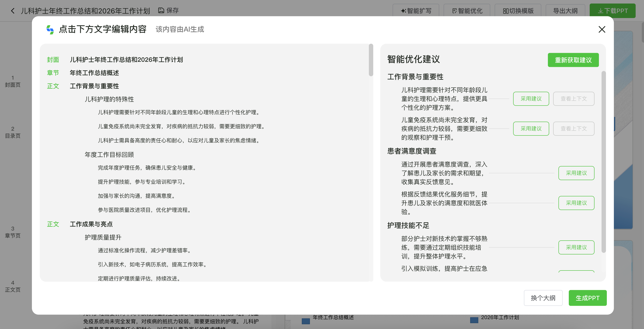Close the AI content editing dialog
This screenshot has height=329, width=644.
pyautogui.click(x=602, y=29)
